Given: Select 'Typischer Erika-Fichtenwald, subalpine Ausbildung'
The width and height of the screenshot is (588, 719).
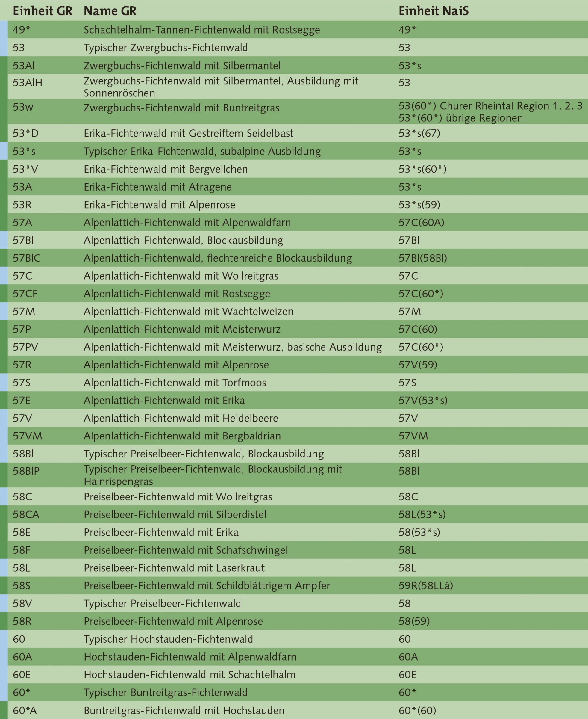Looking at the screenshot, I should (202, 151).
